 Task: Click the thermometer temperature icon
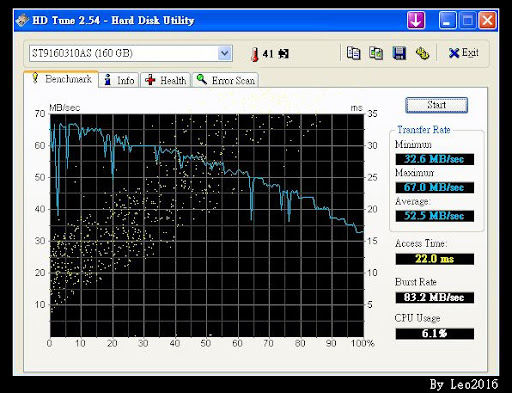click(254, 54)
